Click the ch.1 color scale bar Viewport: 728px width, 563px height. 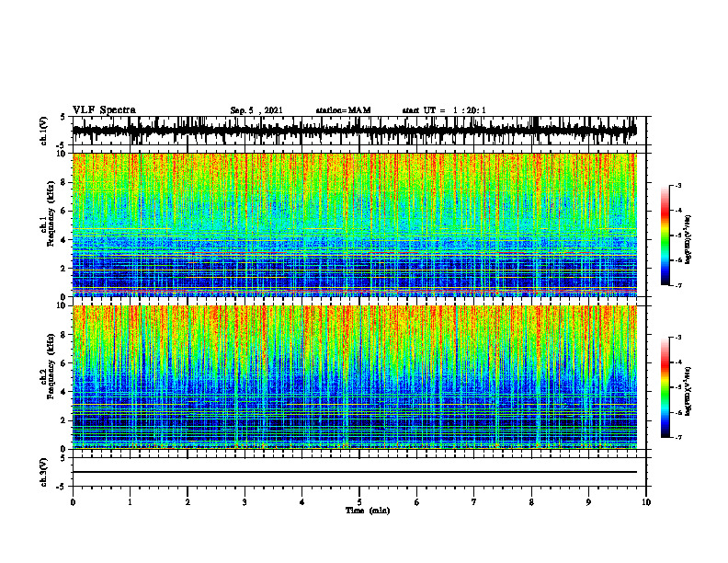pos(665,236)
